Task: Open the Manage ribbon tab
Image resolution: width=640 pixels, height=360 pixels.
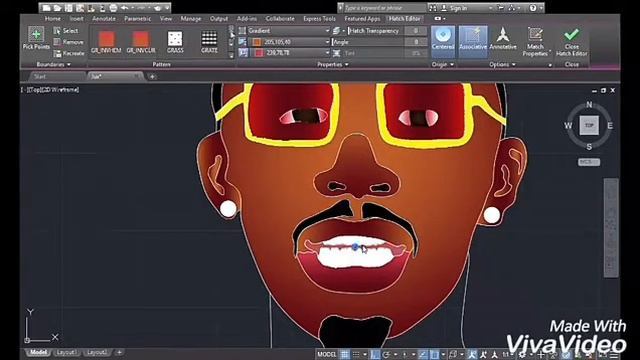Action: [x=191, y=19]
